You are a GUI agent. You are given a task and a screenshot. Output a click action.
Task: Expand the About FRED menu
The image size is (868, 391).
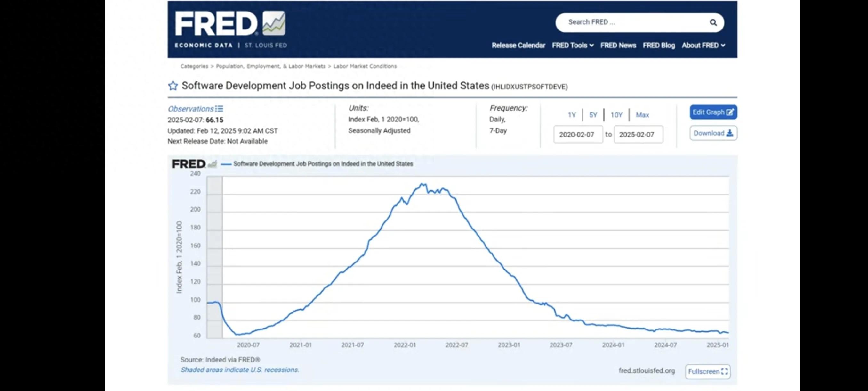(703, 46)
